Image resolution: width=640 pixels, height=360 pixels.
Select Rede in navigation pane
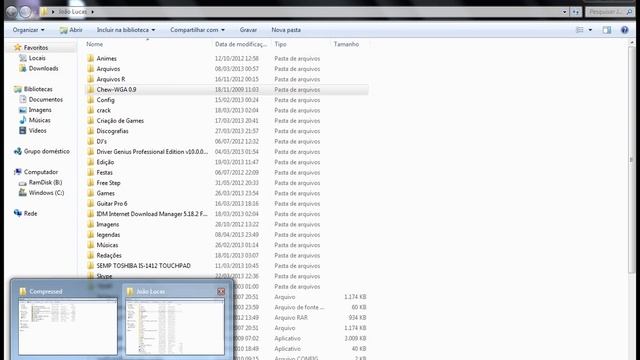point(30,213)
